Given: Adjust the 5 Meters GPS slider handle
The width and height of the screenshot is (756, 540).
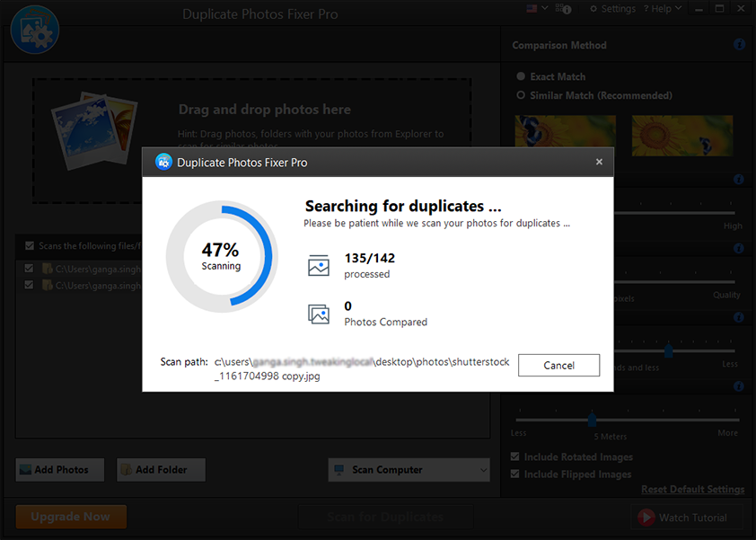Looking at the screenshot, I should click(x=592, y=420).
